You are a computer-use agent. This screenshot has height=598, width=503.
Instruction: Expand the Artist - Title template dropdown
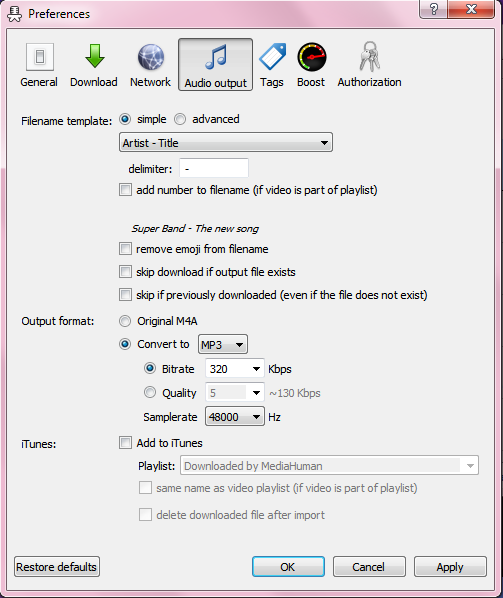click(x=226, y=143)
